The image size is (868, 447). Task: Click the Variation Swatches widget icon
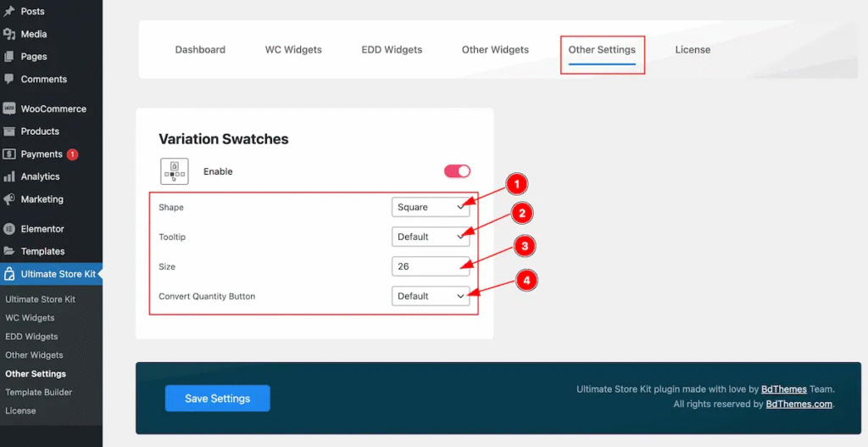175,171
